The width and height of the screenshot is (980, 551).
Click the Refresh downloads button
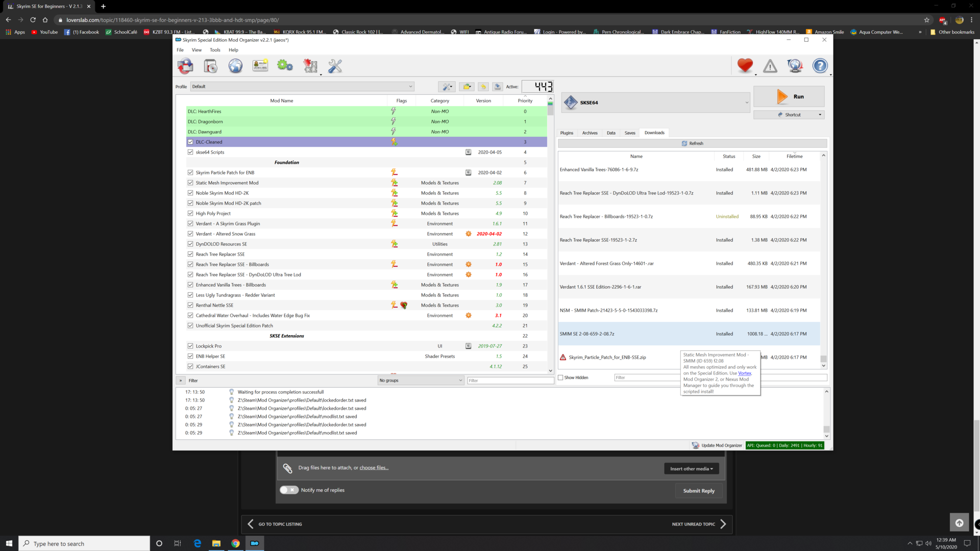tap(692, 143)
